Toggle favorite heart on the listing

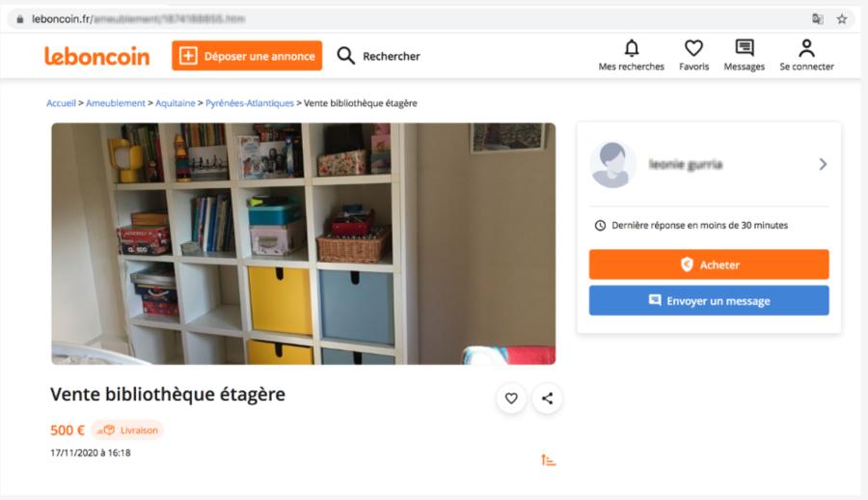[511, 398]
